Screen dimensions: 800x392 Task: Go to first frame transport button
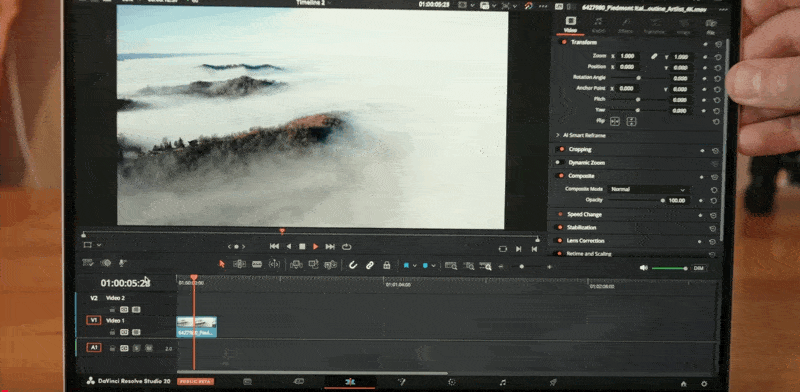[x=274, y=246]
